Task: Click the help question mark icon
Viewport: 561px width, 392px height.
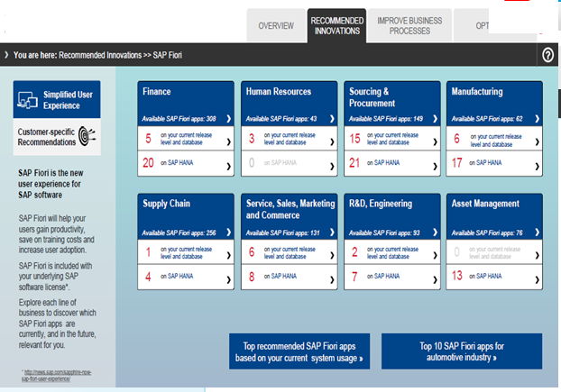Action: 547,55
